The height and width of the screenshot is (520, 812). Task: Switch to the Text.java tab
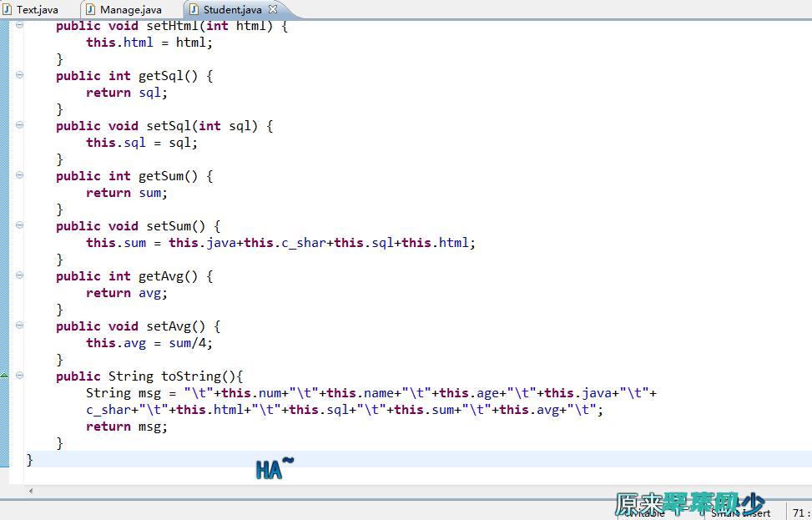[x=38, y=10]
